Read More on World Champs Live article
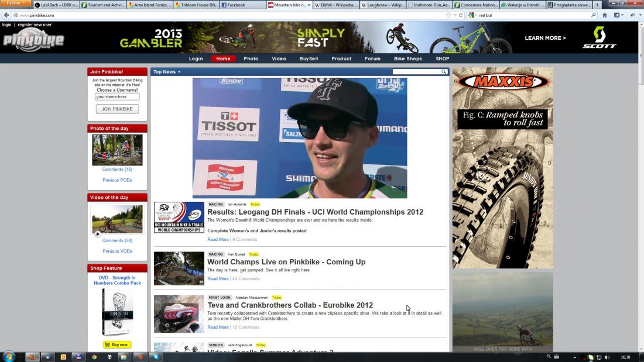644x362 pixels. coord(218,279)
